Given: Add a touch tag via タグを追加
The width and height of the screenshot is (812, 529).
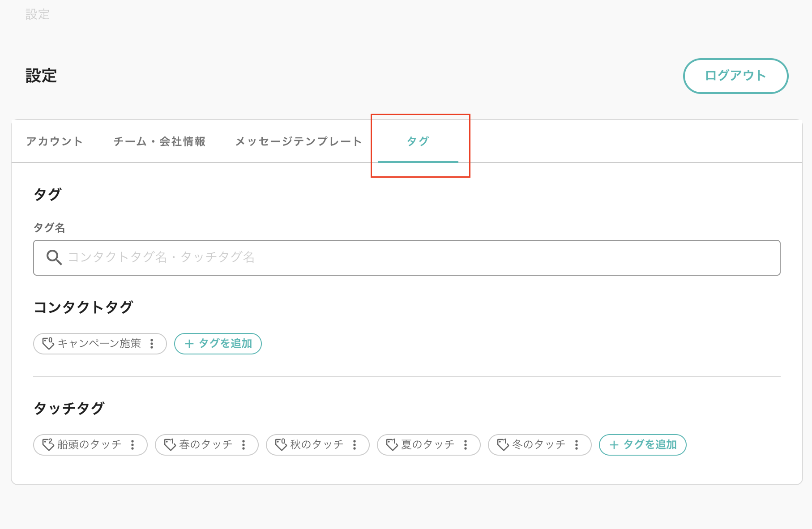Looking at the screenshot, I should [643, 445].
